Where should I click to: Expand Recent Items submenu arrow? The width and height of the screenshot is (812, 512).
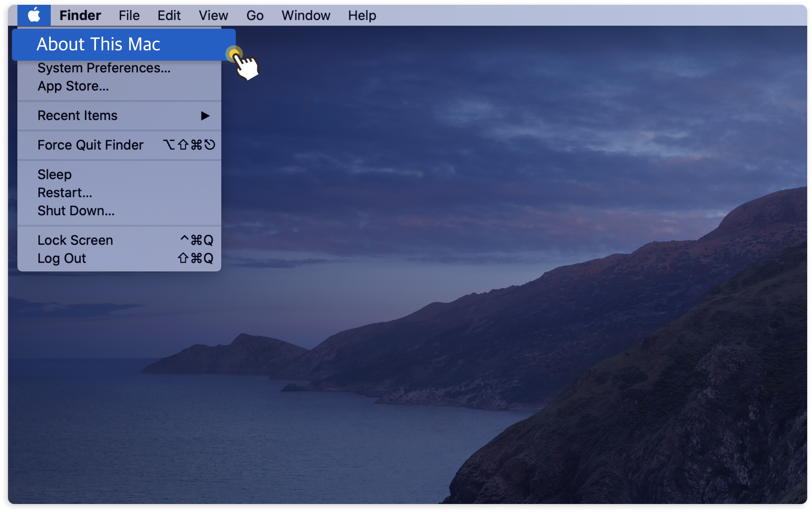coord(205,115)
